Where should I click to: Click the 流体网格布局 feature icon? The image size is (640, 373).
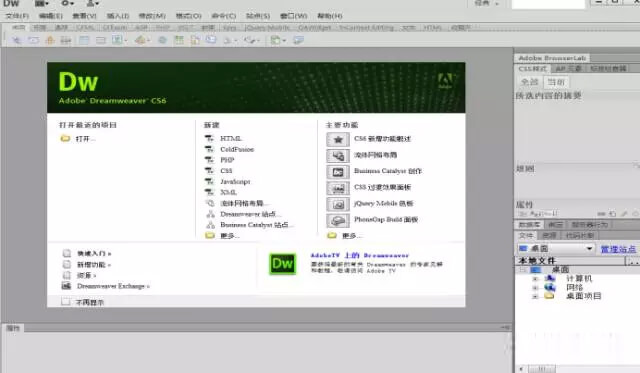click(x=338, y=155)
